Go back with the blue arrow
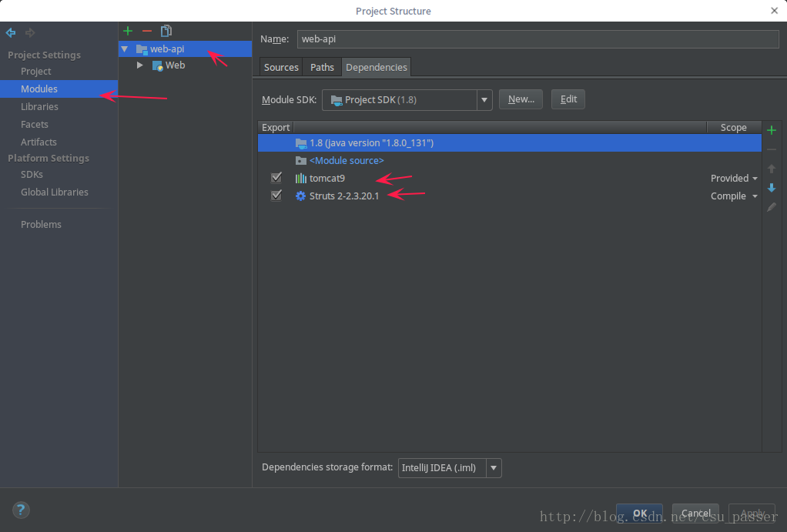Screen dimensions: 787x532 coord(11,33)
